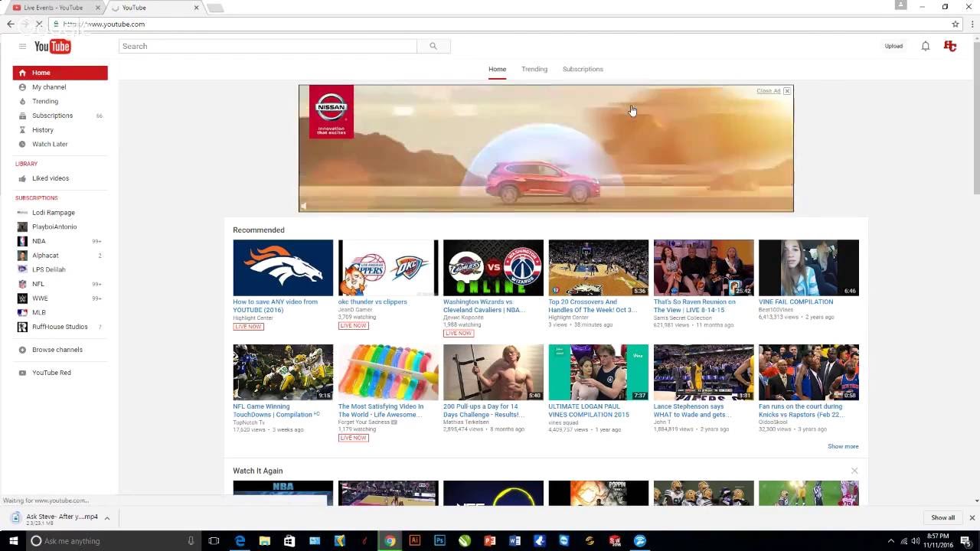This screenshot has width=980, height=551.
Task: Click the search magnifier button
Action: point(433,46)
